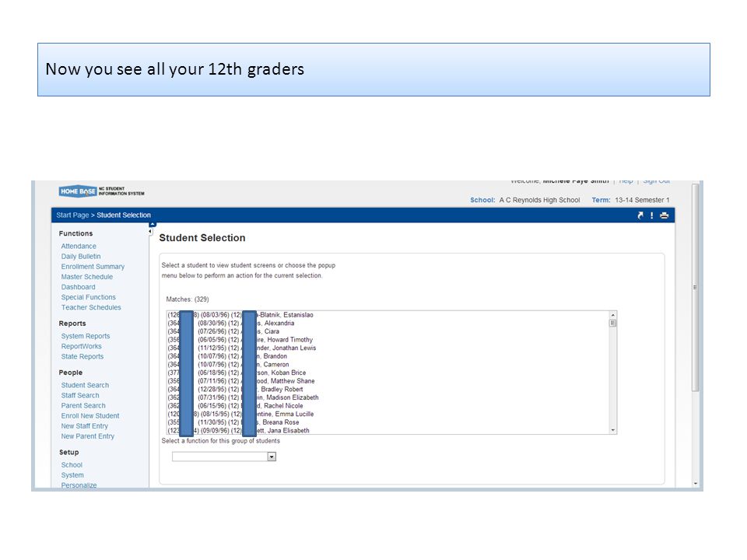Click the printer icon in header bar
Screen dimensions: 747x560
point(664,215)
